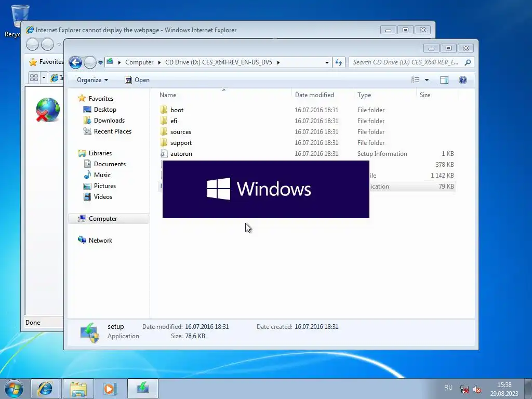532x399 pixels.
Task: Open Videos library
Action: click(x=103, y=197)
